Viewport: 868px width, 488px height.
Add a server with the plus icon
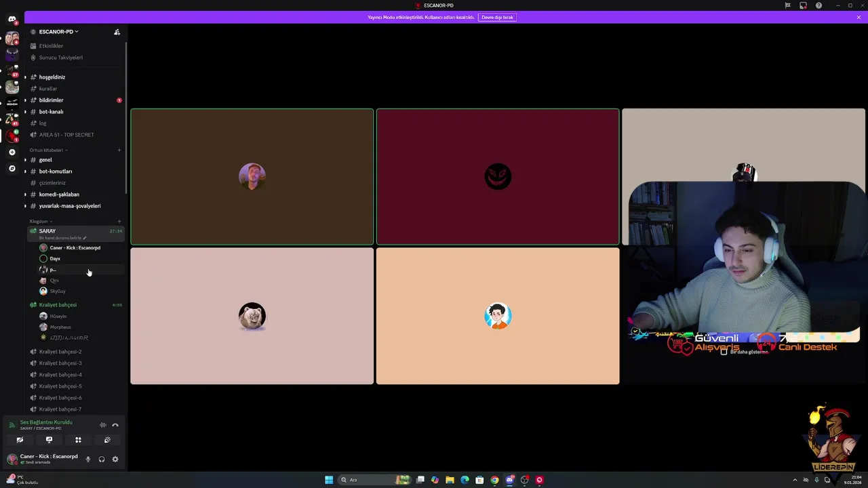(x=12, y=152)
